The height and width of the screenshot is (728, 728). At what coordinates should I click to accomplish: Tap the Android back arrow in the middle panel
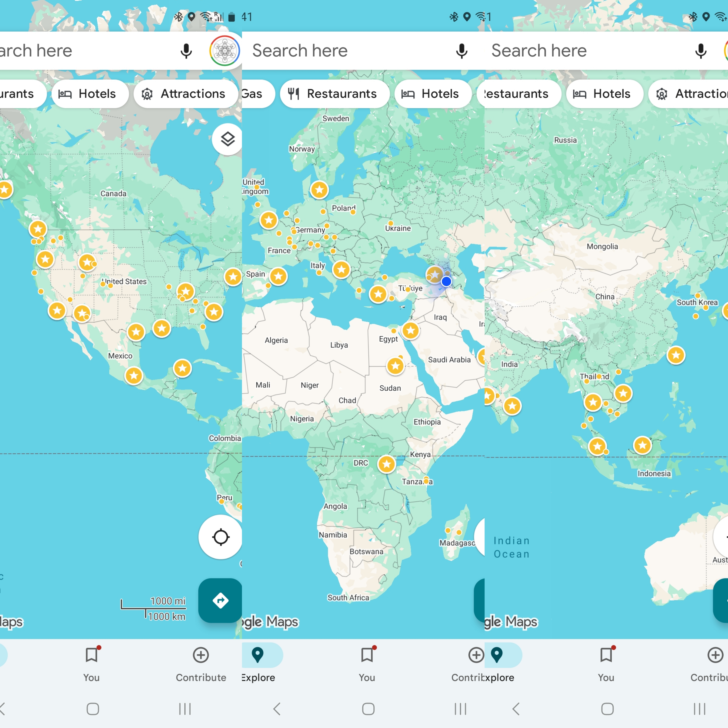(277, 709)
